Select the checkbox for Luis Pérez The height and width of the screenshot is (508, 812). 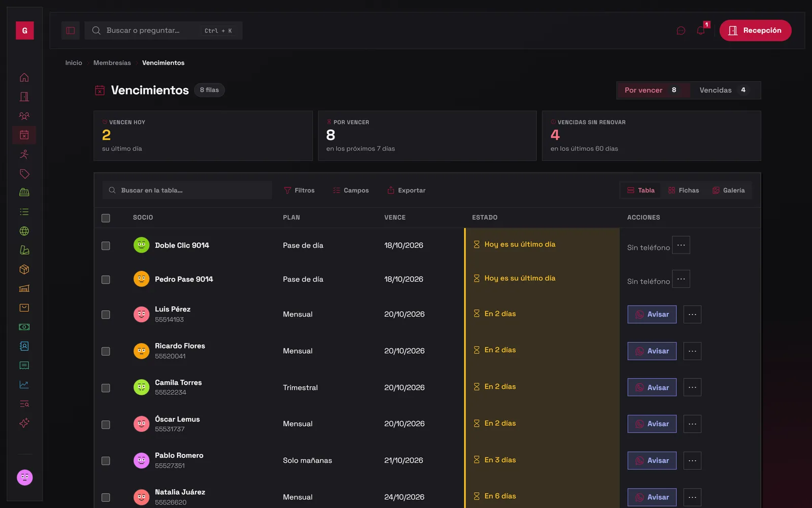point(106,314)
